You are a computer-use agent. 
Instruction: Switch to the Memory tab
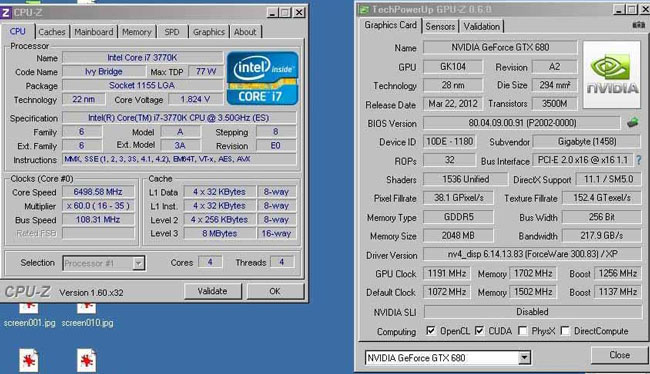137,32
